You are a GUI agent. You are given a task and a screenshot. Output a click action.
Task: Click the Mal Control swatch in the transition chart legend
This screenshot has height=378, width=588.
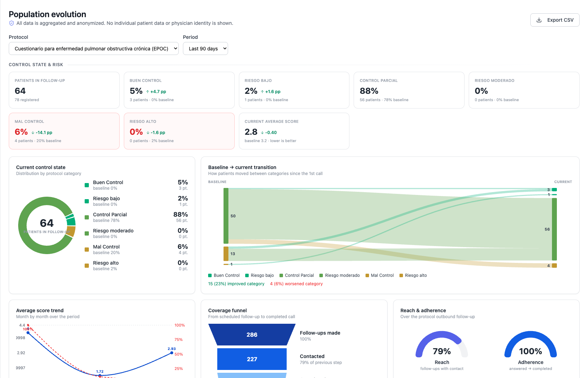[367, 275]
